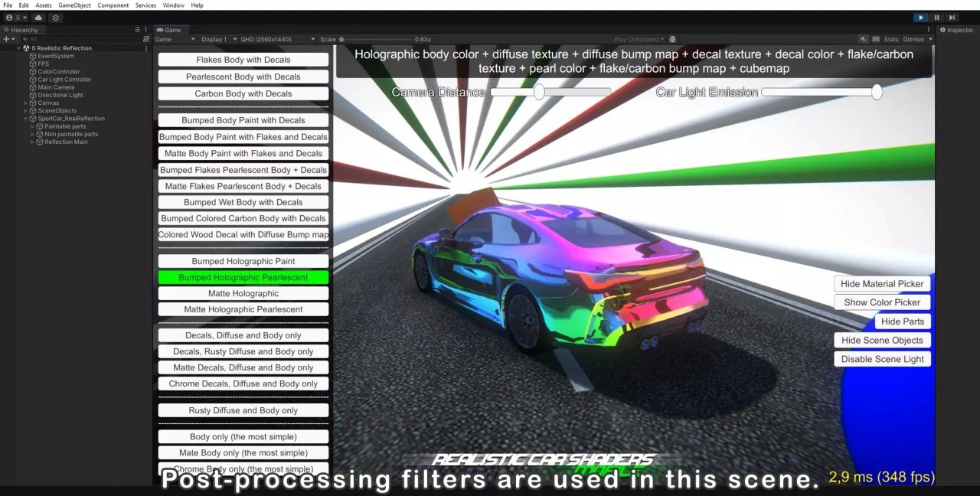The width and height of the screenshot is (980, 496).
Task: Click Hide Scene Objects button
Action: tap(882, 340)
